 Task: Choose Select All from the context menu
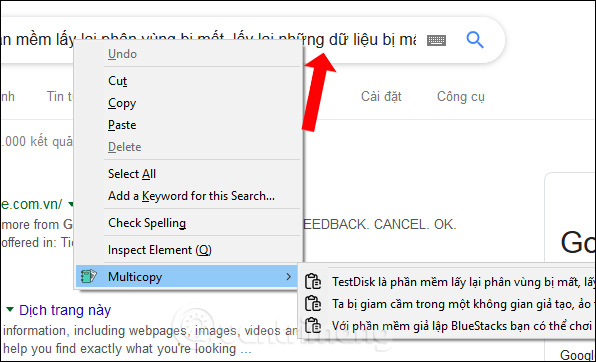(x=188, y=174)
